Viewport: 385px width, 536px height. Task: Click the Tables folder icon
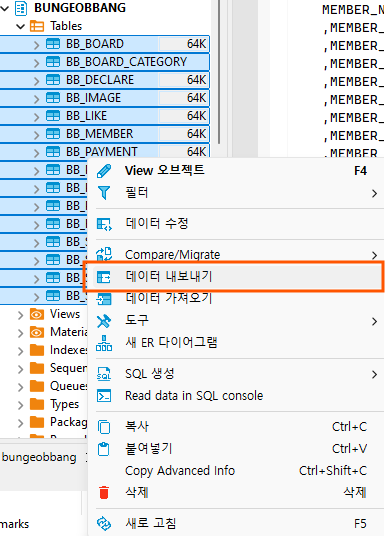click(x=37, y=26)
